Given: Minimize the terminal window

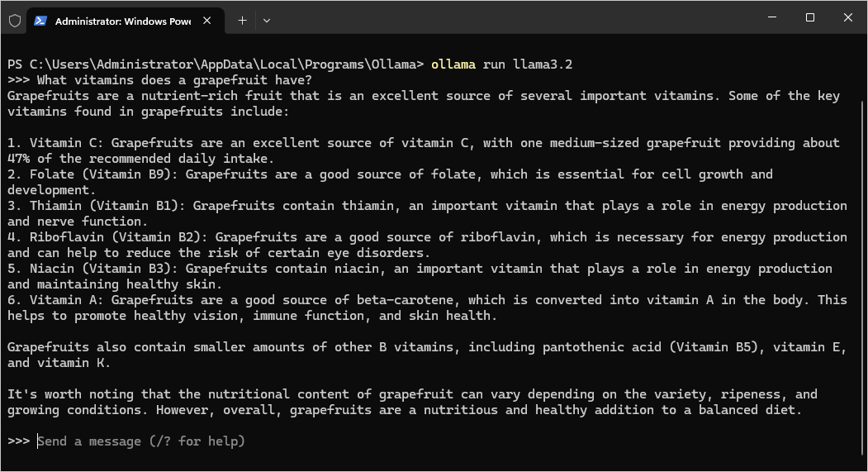Looking at the screenshot, I should [x=772, y=17].
